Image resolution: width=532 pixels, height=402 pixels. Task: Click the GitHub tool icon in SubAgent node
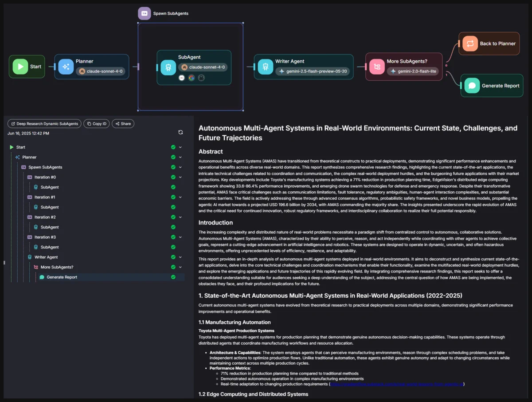pos(201,78)
